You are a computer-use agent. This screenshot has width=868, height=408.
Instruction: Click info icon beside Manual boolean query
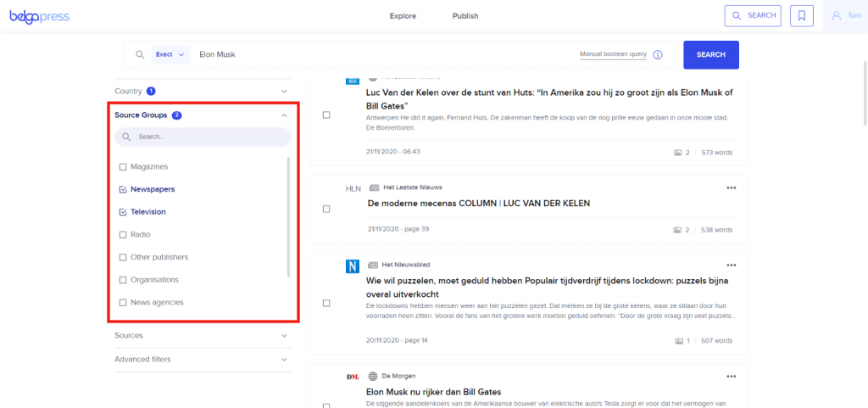point(658,55)
